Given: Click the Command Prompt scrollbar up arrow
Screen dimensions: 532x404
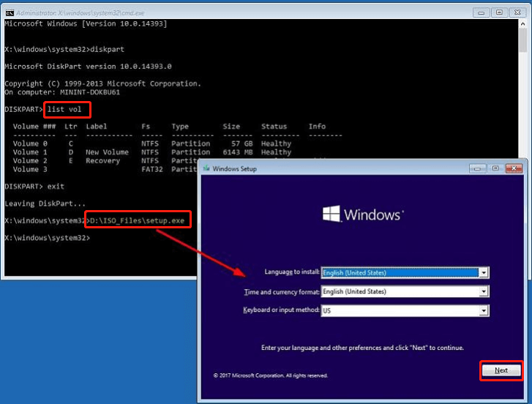Looking at the screenshot, I should tap(522, 25).
